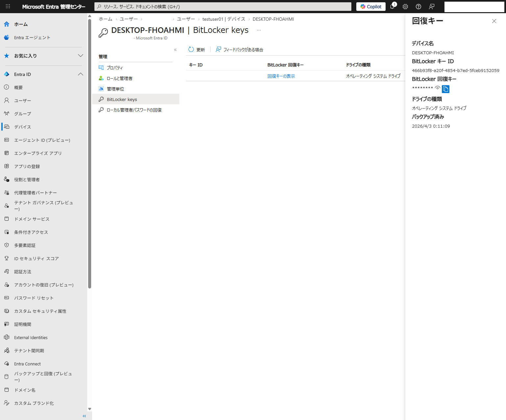Click the help question mark icon
The height and width of the screenshot is (420, 506).
(x=418, y=7)
